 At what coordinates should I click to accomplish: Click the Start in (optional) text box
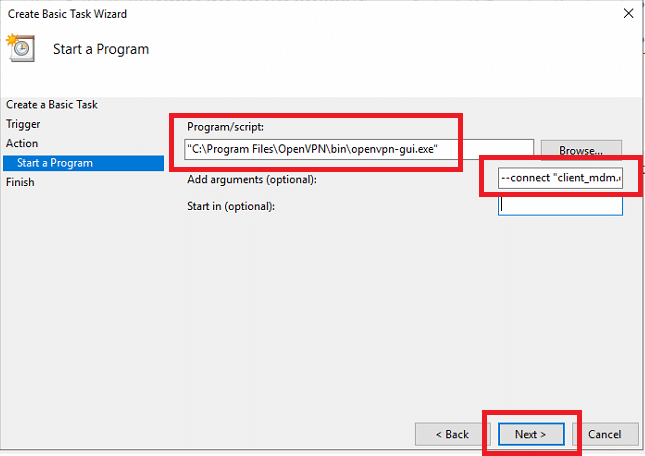(x=560, y=206)
